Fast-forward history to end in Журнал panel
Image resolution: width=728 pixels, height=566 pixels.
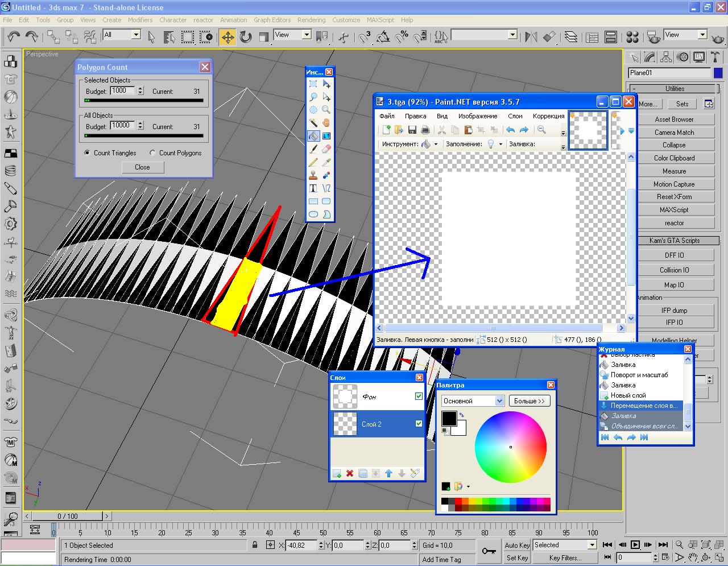tap(644, 437)
